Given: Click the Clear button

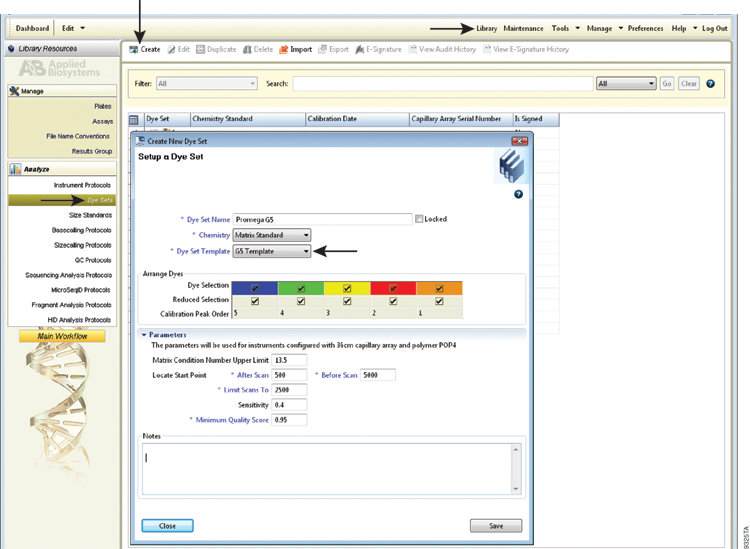Looking at the screenshot, I should coord(689,84).
